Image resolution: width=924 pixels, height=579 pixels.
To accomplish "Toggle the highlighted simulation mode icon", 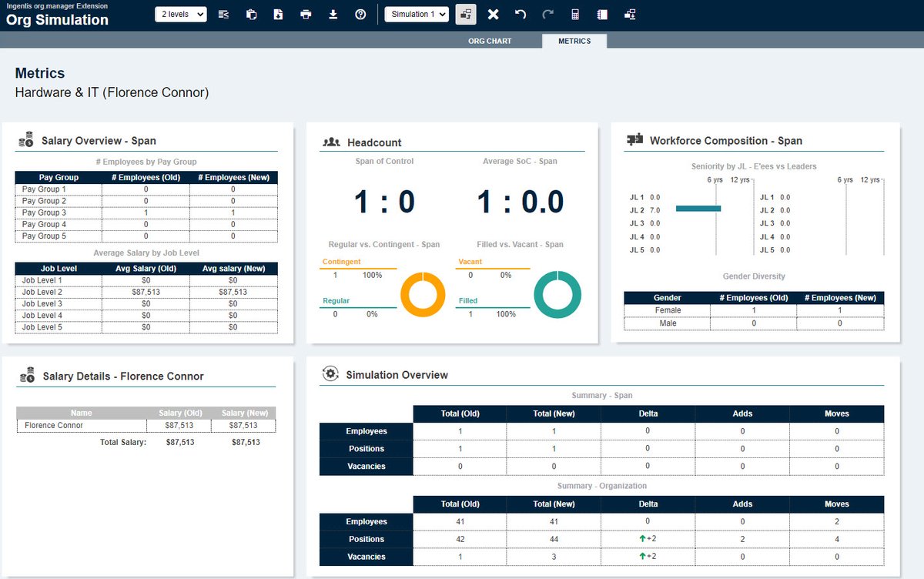I will pyautogui.click(x=466, y=14).
